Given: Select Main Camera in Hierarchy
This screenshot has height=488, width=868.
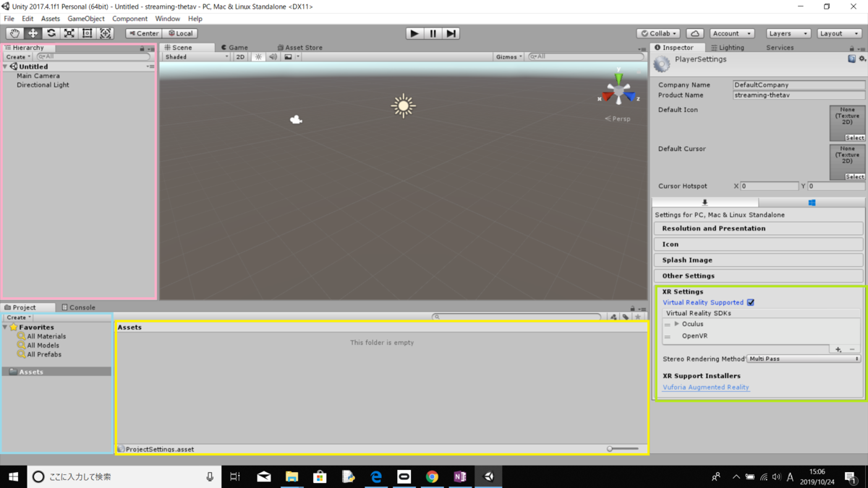Looking at the screenshot, I should 38,76.
